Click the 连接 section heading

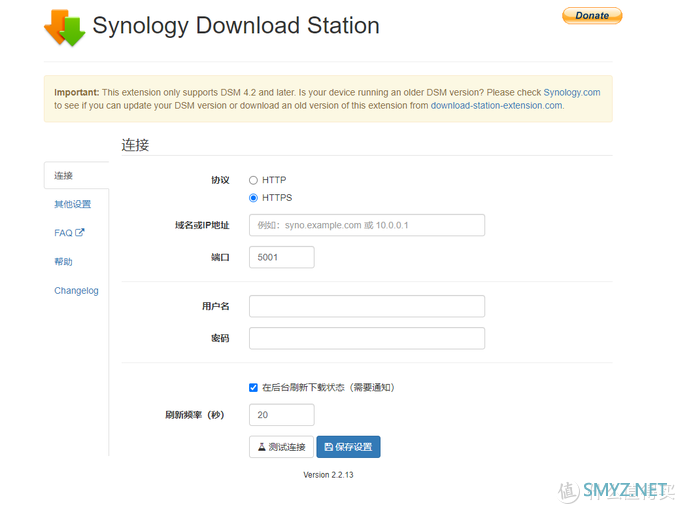[135, 145]
